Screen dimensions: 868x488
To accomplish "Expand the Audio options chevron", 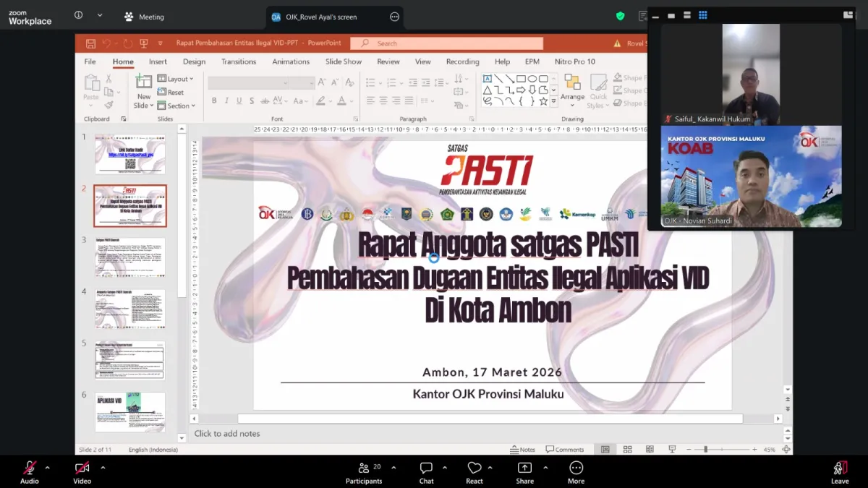I will coord(48,467).
